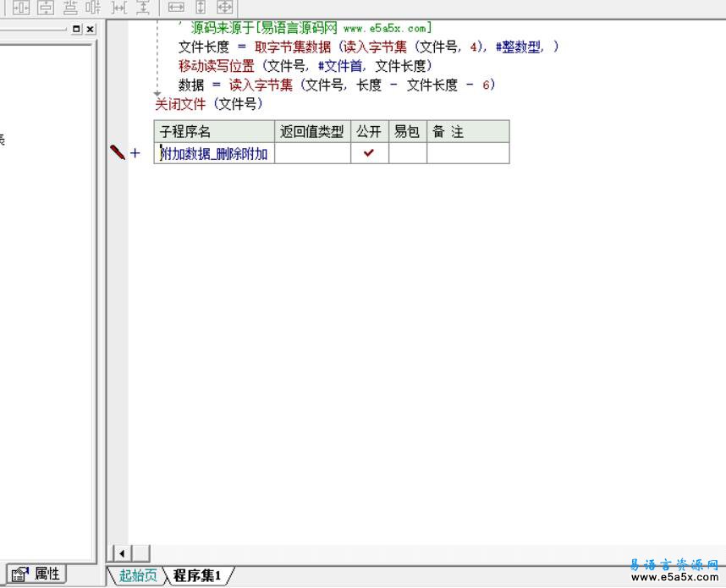Click the #文件首 constant
Image resolution: width=726 pixels, height=588 pixels.
point(340,66)
